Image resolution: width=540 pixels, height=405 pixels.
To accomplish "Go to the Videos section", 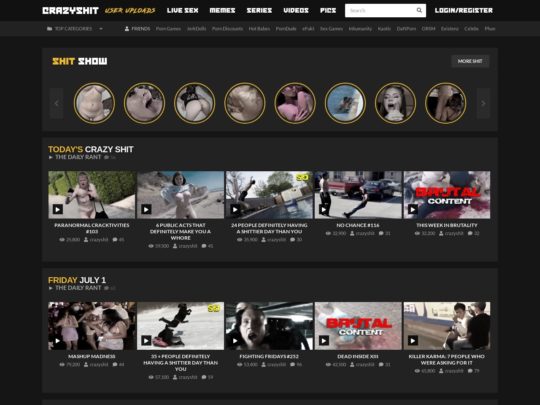I will click(x=296, y=10).
